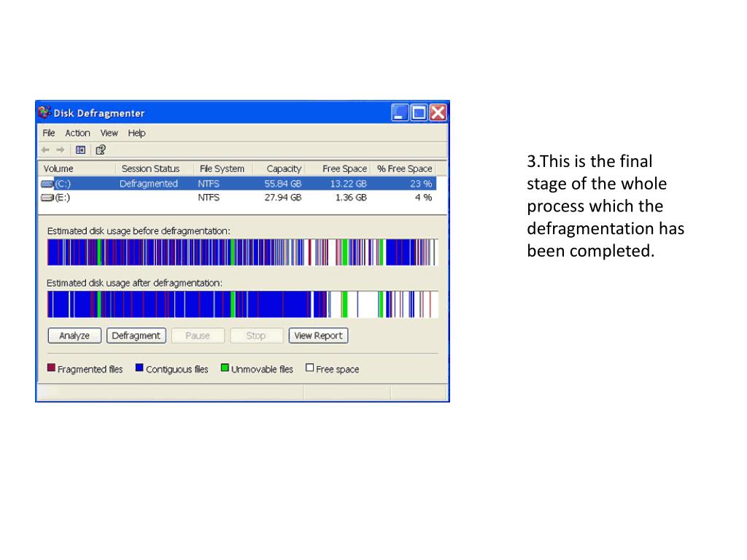
Task: Click the Defragment button
Action: click(x=136, y=335)
